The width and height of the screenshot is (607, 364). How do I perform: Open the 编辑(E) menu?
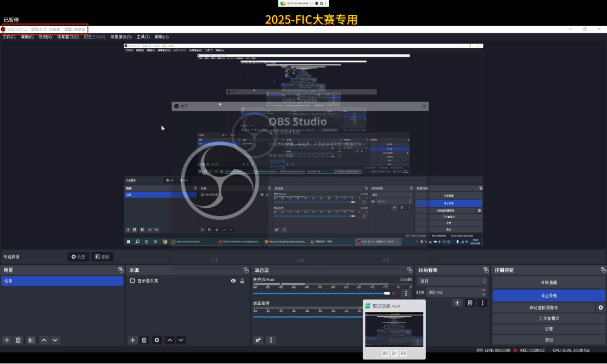[27, 37]
